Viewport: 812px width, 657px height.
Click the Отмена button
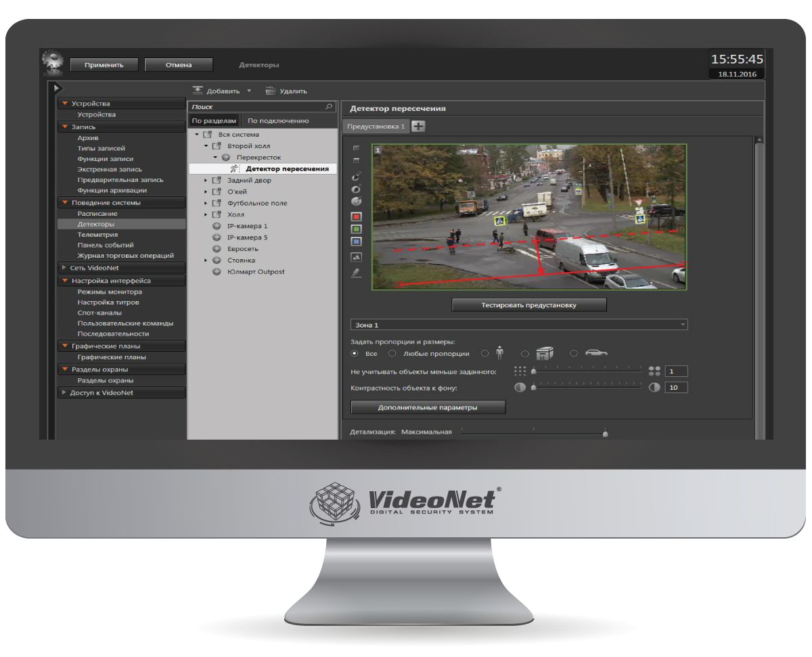point(179,65)
